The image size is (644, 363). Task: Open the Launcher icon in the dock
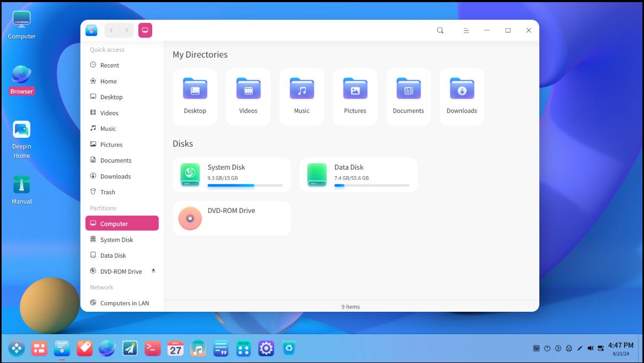pyautogui.click(x=17, y=348)
